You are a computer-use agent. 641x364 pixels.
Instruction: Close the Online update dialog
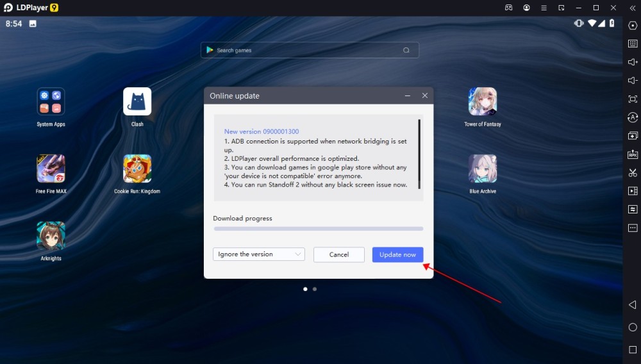coord(425,95)
